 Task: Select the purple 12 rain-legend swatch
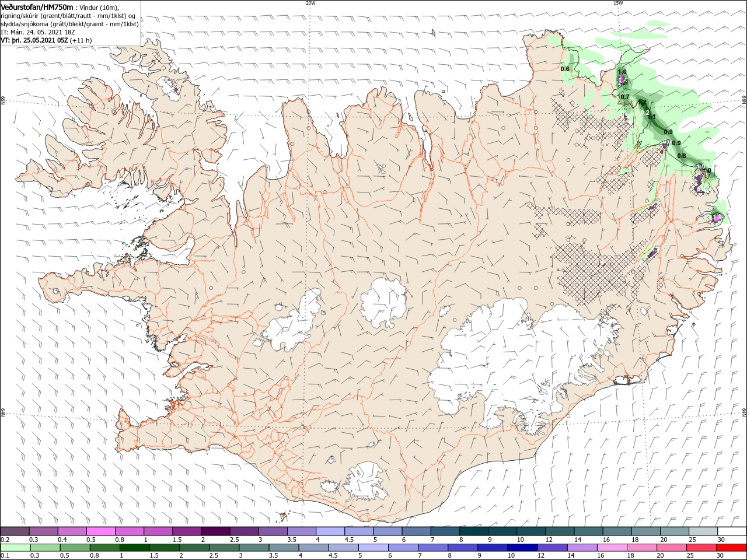[x=552, y=548]
